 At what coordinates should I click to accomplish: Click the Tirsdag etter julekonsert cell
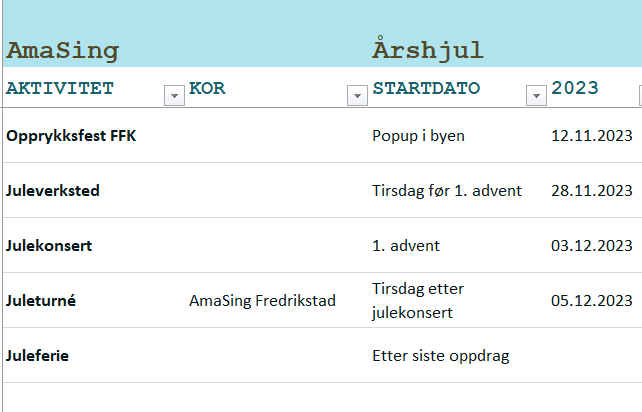tap(417, 300)
